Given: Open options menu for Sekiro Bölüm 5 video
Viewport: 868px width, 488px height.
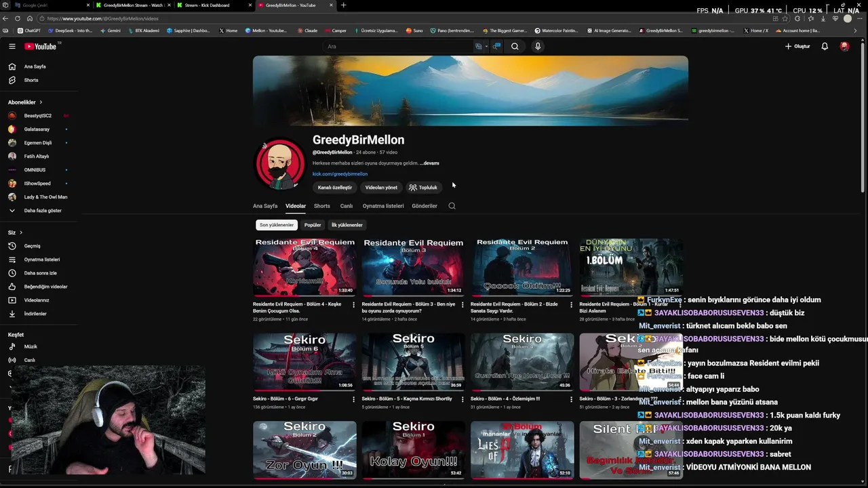Looking at the screenshot, I should pos(462,399).
